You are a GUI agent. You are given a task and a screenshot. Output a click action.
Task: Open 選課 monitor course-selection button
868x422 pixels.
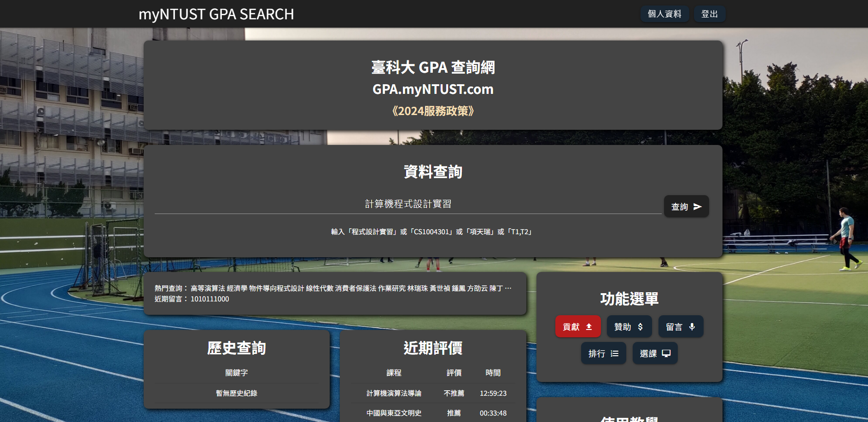[655, 353]
